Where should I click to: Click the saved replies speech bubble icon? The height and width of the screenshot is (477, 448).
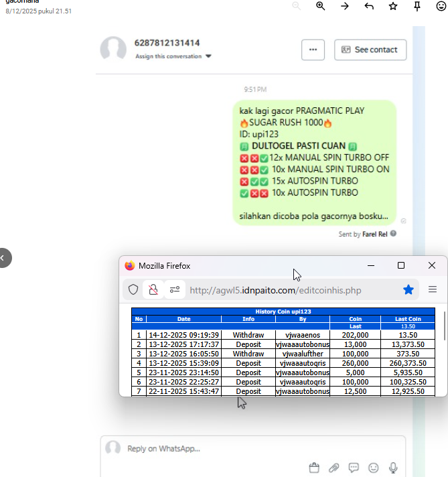[354, 468]
